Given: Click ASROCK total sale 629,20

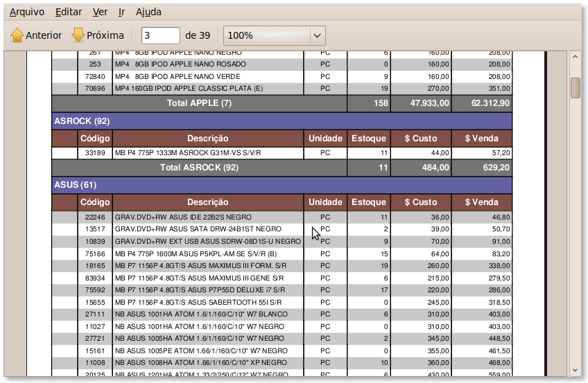Looking at the screenshot, I should (496, 168).
